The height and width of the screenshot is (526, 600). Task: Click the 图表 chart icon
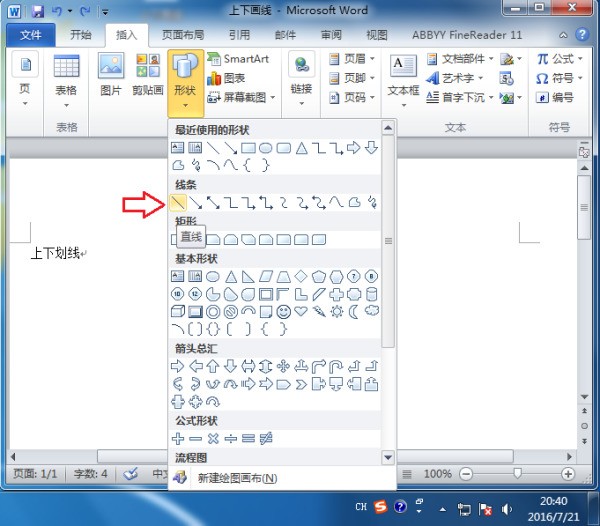pyautogui.click(x=227, y=79)
